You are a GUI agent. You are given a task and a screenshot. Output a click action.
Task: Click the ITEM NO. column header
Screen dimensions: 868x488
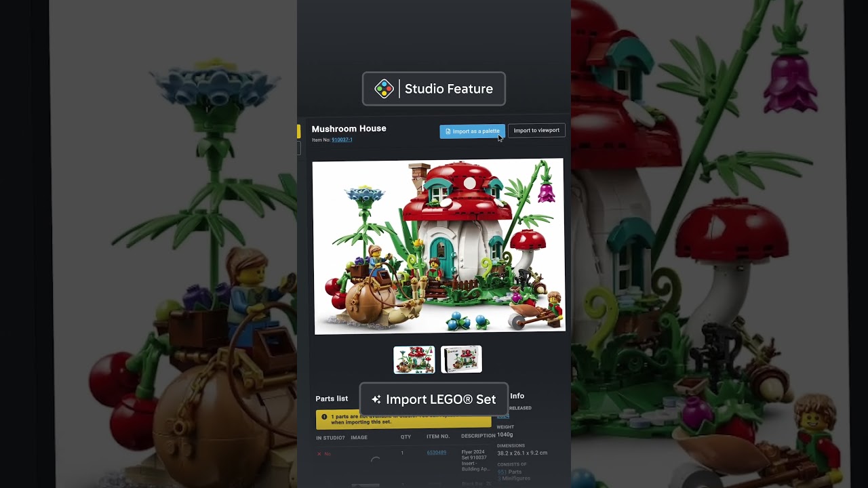tap(438, 437)
